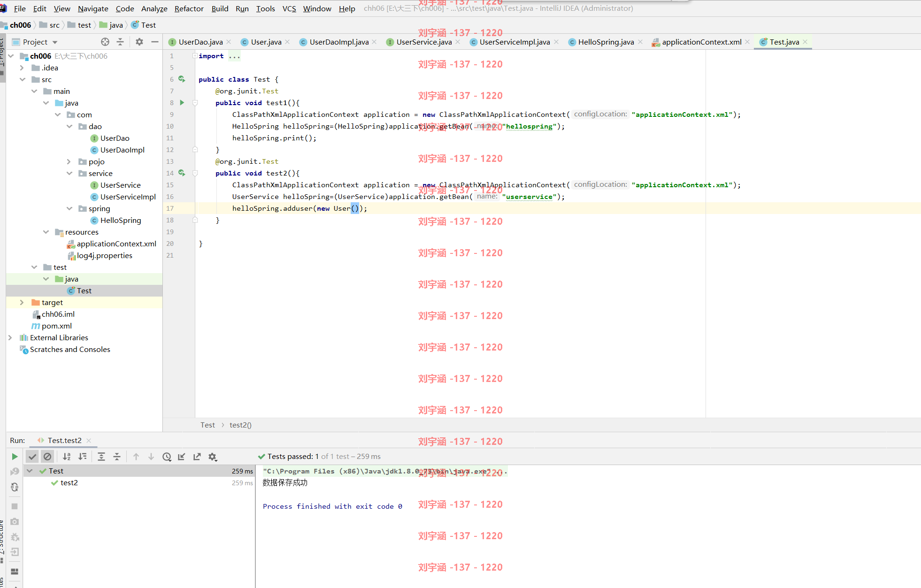Select test2 in test results tree
This screenshot has width=921, height=588.
69,482
